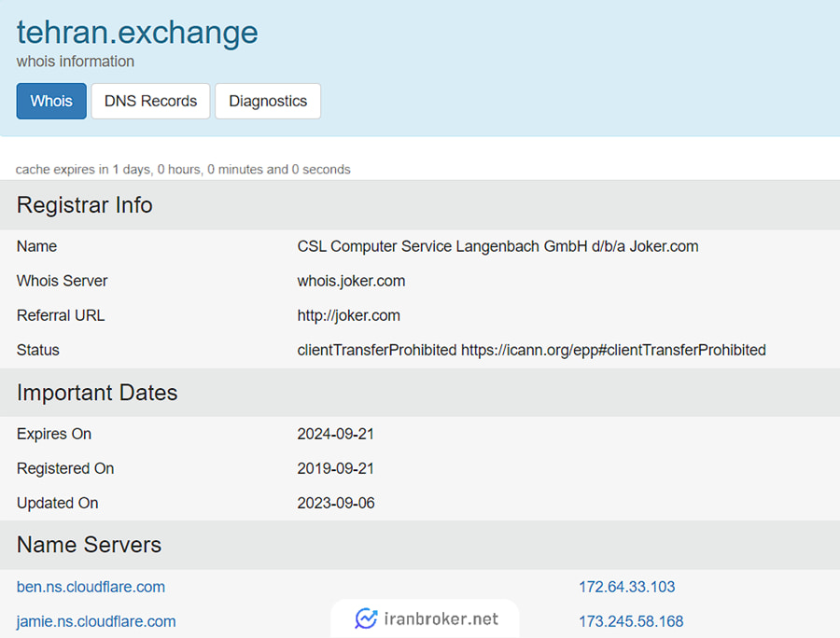Click the 'Name' row label under Registrar Info
The image size is (840, 638).
[36, 246]
